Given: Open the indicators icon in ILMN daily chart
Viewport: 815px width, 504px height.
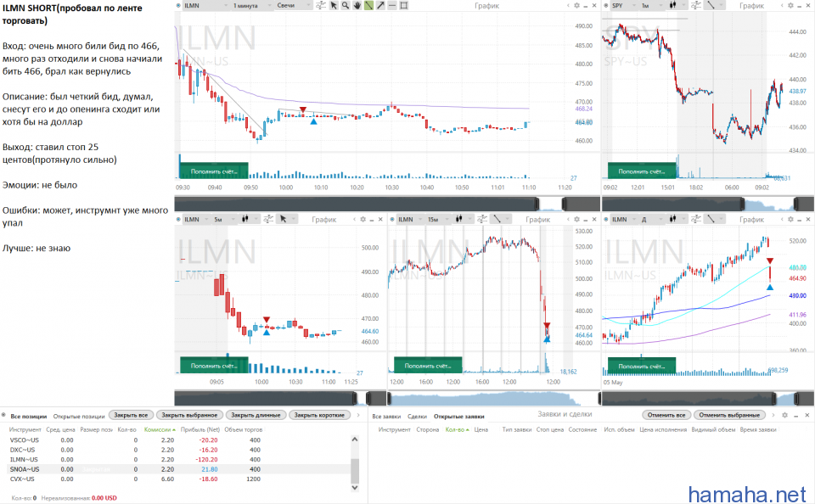Looking at the screenshot, I should point(696,219).
